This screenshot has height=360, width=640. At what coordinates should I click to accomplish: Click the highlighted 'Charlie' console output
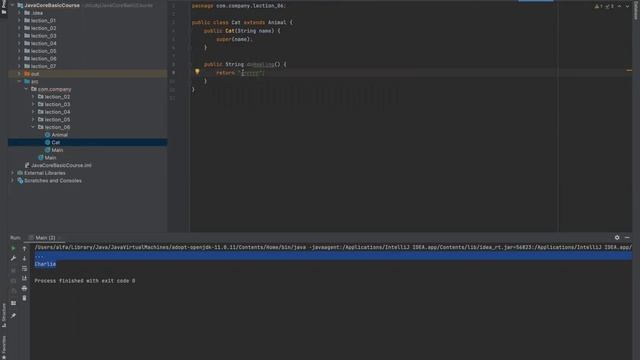[45, 264]
